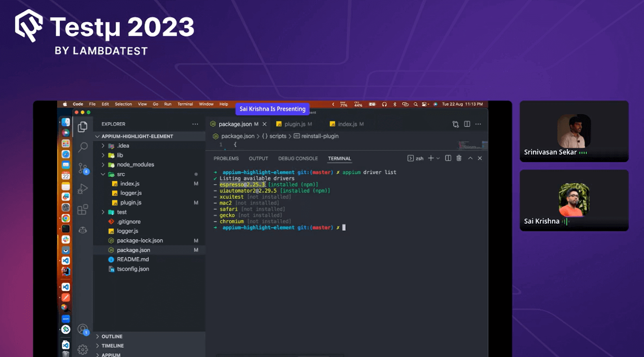This screenshot has height=357, width=644.
Task: Expand the OUTLINE section
Action: click(112, 336)
